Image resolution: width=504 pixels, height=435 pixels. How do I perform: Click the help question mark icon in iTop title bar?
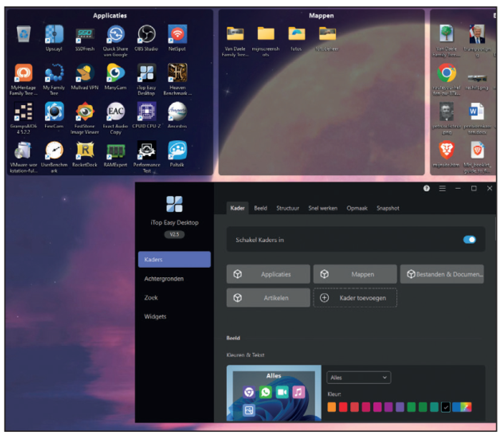pos(426,188)
